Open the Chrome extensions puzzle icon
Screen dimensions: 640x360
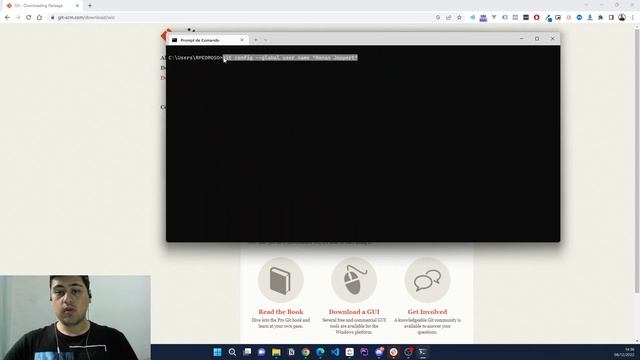coord(600,18)
